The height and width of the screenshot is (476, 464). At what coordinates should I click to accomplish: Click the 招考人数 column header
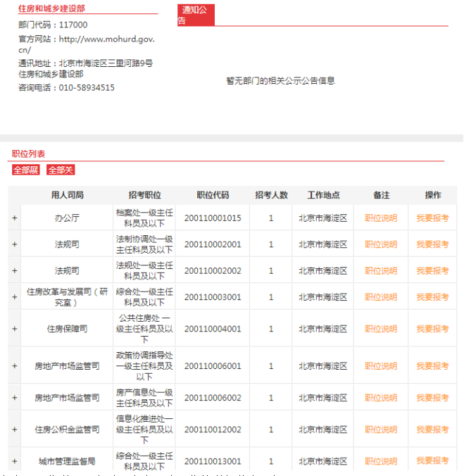click(271, 195)
